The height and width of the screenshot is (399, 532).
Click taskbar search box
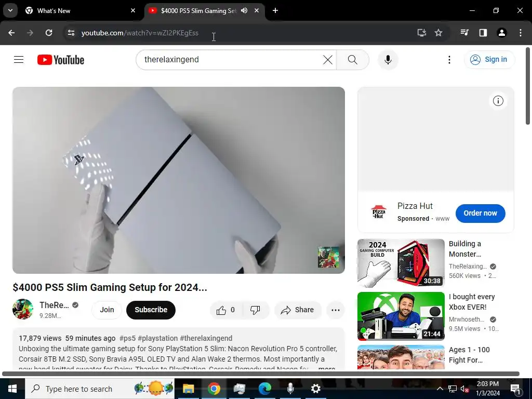pyautogui.click(x=100, y=389)
